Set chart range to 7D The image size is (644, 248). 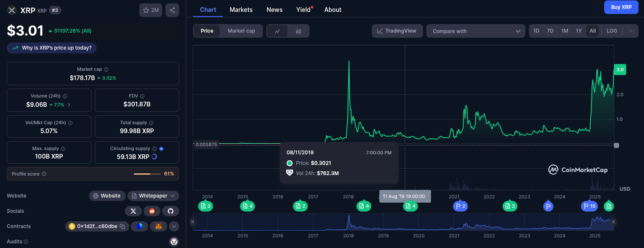(x=550, y=31)
